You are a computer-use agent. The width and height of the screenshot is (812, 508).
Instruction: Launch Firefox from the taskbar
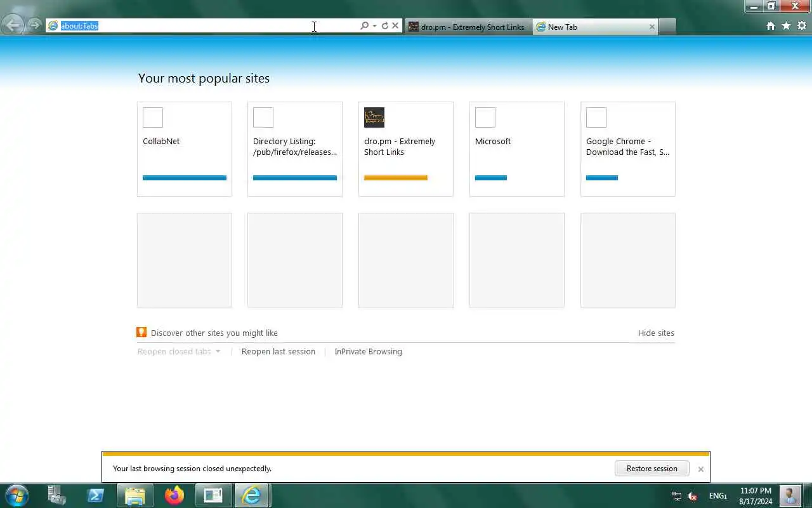click(174, 495)
